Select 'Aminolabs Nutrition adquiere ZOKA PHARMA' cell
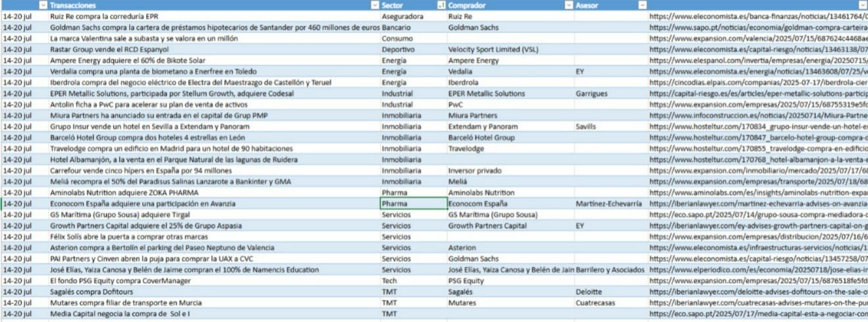This screenshot has width=868, height=322. 215,193
